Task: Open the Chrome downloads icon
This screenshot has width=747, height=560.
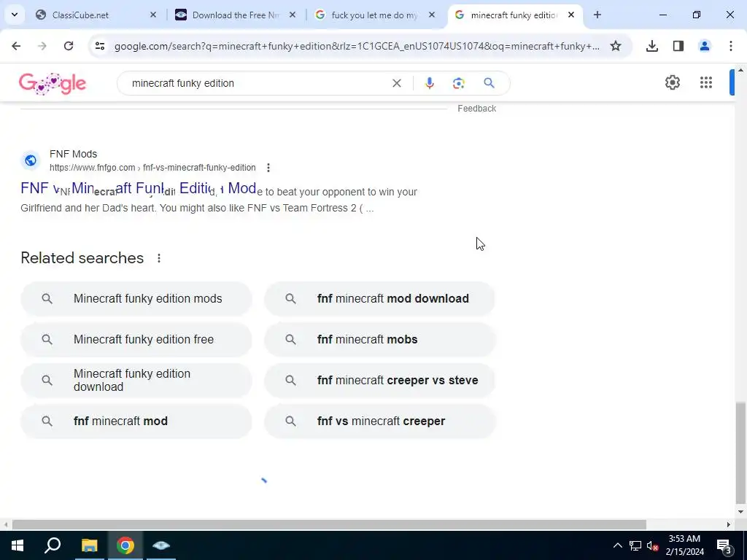Action: pos(651,46)
